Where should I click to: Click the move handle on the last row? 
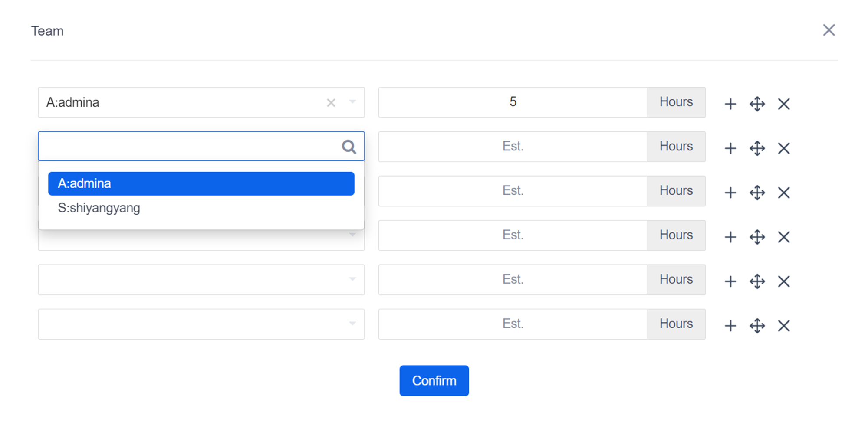click(757, 326)
